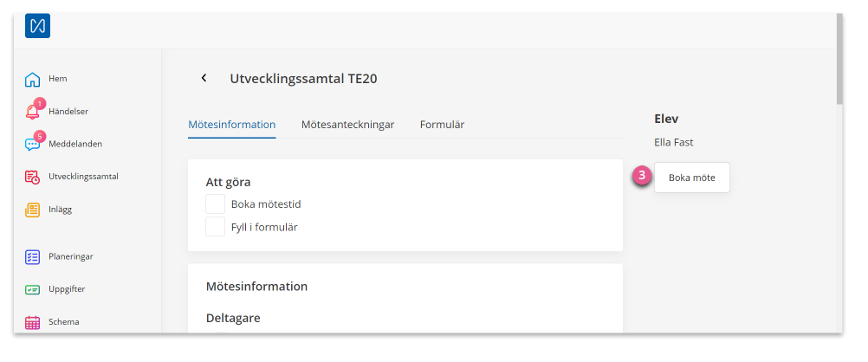Click the Händelser bell icon

[x=33, y=111]
